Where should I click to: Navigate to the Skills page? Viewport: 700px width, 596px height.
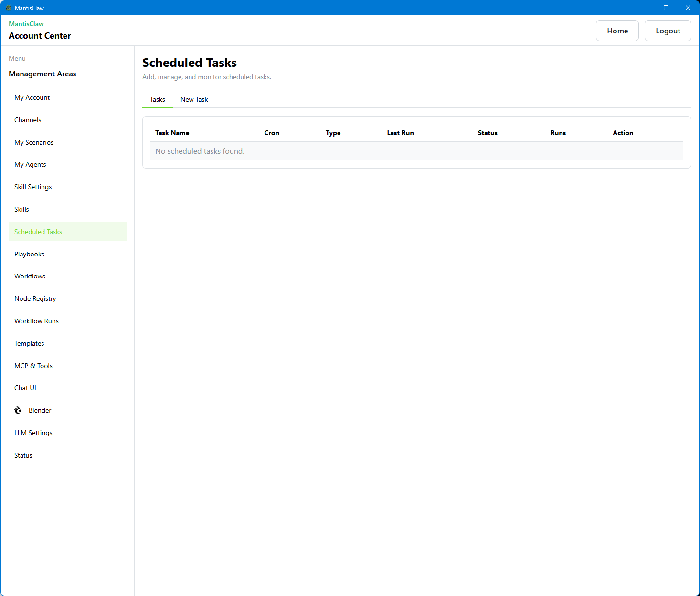point(21,209)
